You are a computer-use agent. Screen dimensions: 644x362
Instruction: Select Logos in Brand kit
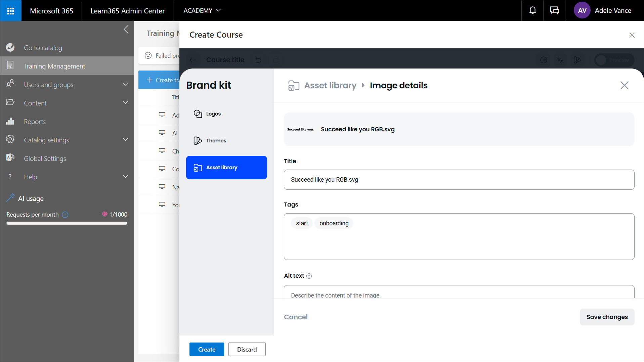(x=213, y=114)
